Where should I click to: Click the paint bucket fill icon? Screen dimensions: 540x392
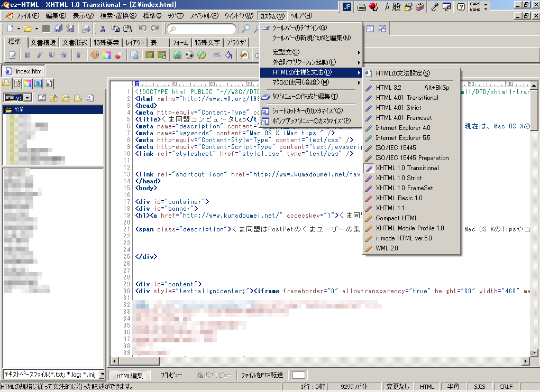(x=229, y=55)
